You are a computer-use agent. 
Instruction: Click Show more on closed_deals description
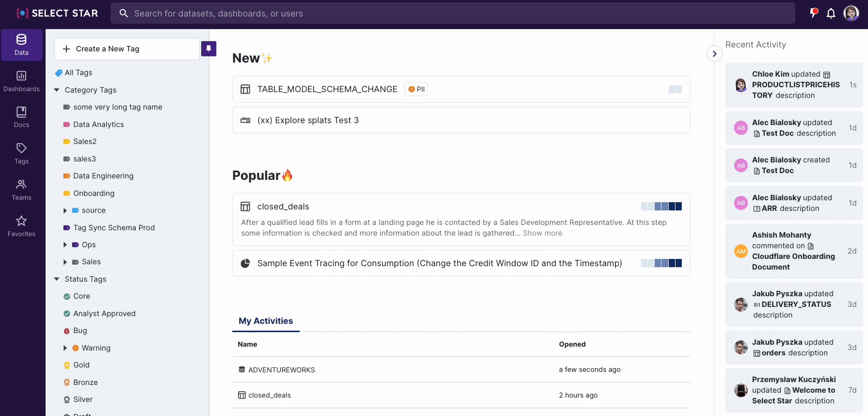[x=542, y=233]
